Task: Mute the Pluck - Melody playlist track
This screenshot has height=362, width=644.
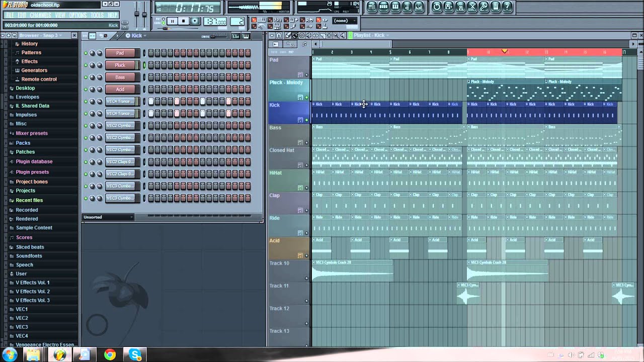Action: pyautogui.click(x=306, y=98)
